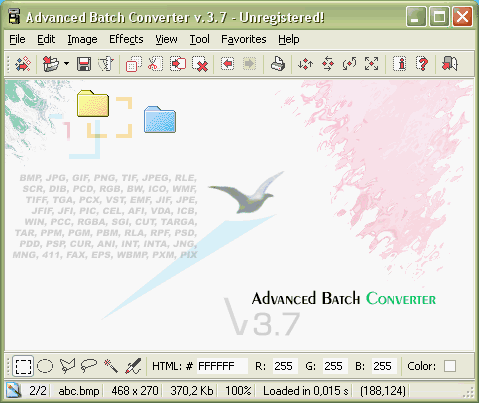The height and width of the screenshot is (403, 479).
Task: Close the Advanced Batch Converter window
Action: [462, 17]
